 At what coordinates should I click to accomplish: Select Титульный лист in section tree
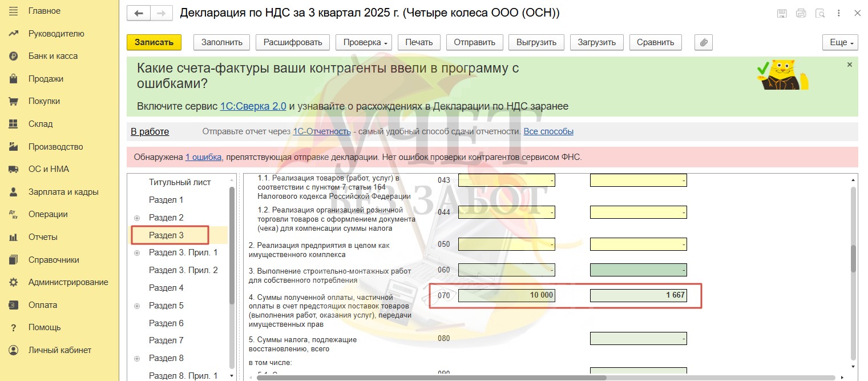click(180, 182)
